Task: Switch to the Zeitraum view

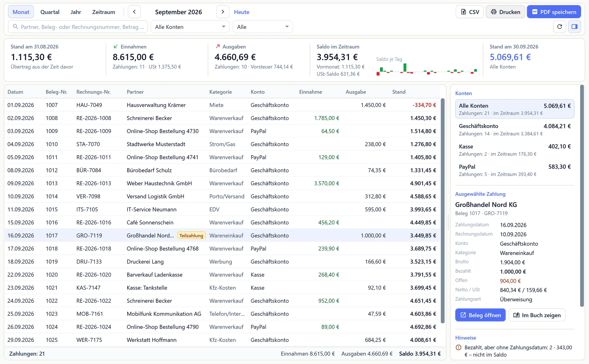Action: pyautogui.click(x=104, y=12)
